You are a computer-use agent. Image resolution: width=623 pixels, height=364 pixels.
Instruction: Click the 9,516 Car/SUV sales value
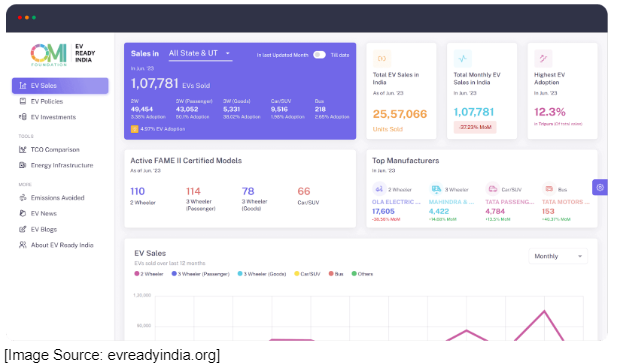(279, 109)
